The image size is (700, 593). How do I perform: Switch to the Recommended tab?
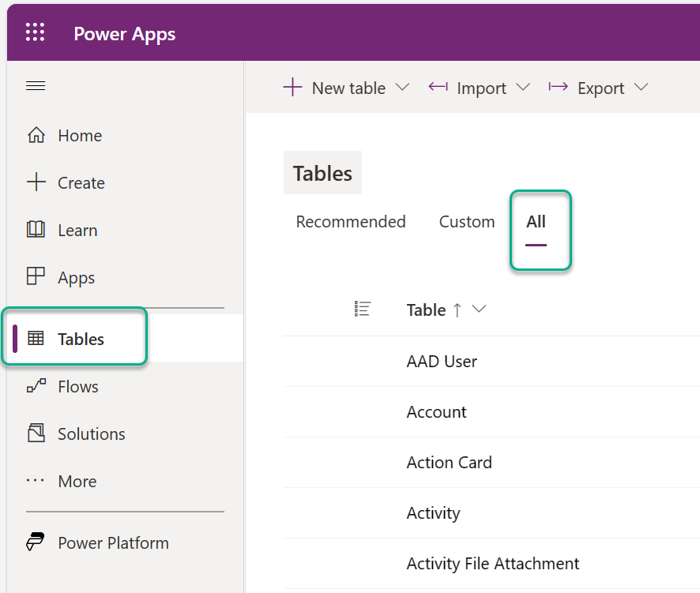(351, 222)
